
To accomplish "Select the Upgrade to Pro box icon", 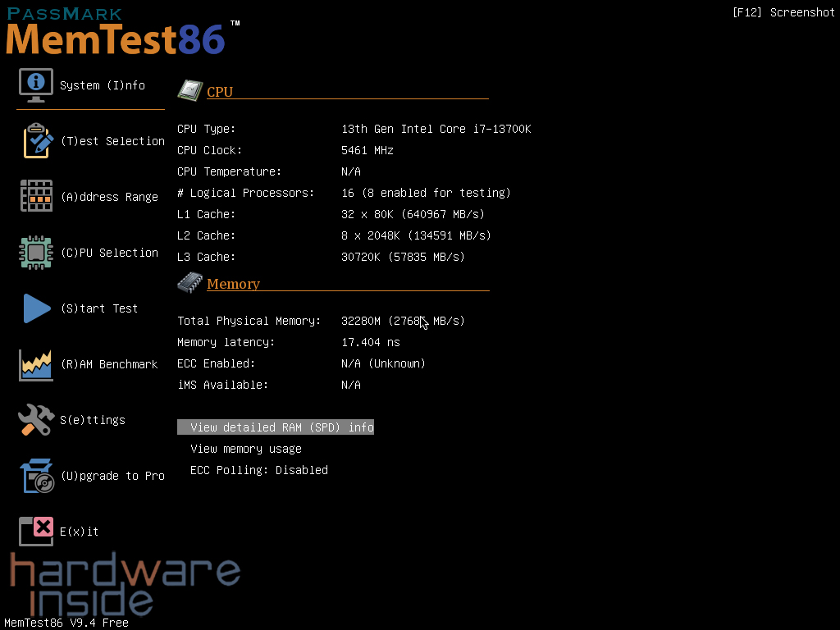I will [x=37, y=476].
